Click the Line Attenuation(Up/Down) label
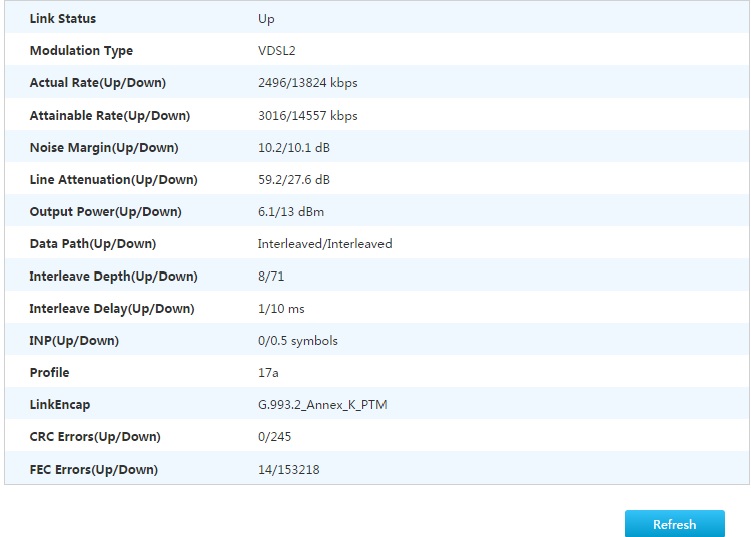 point(114,180)
